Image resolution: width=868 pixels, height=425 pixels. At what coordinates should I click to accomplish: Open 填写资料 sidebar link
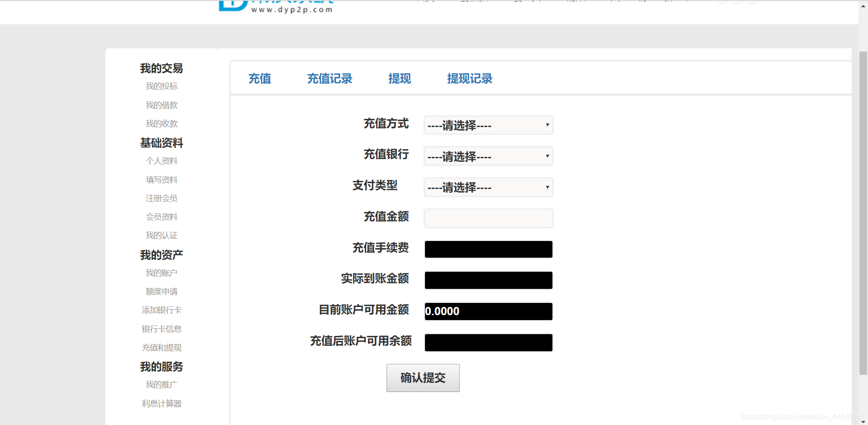(x=161, y=180)
